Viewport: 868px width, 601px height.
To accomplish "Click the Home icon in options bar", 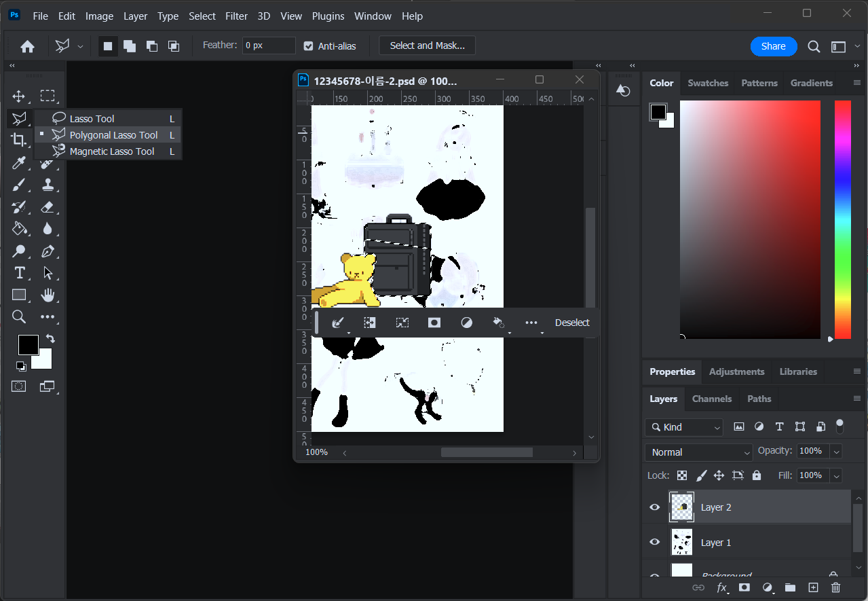I will [x=27, y=46].
